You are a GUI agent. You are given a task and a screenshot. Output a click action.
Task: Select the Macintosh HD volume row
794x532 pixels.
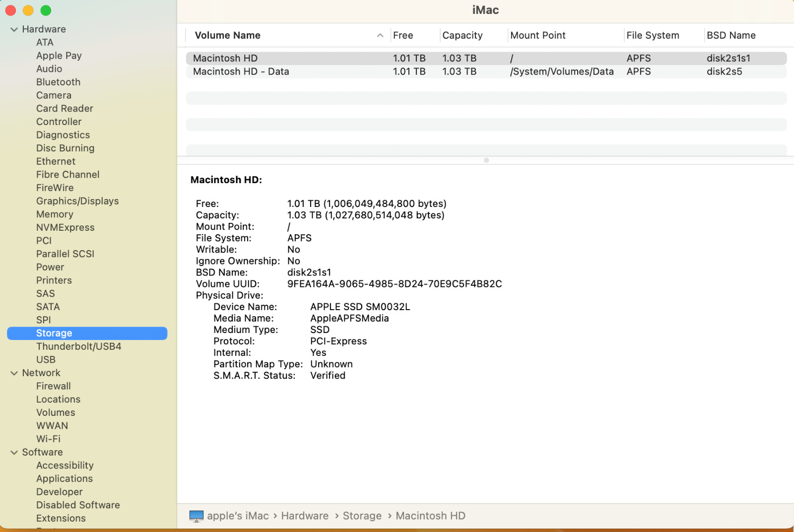pos(486,58)
